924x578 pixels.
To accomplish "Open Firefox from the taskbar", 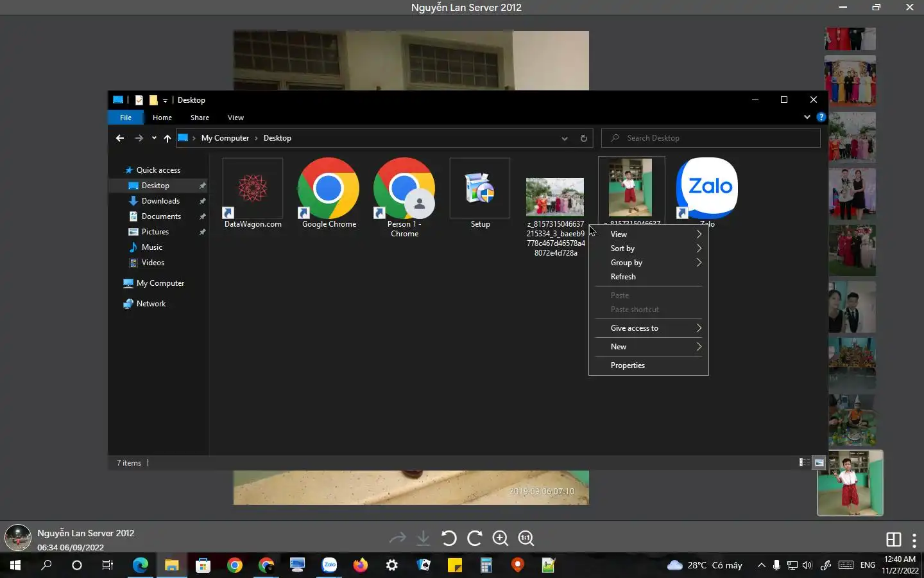I will pos(361,565).
